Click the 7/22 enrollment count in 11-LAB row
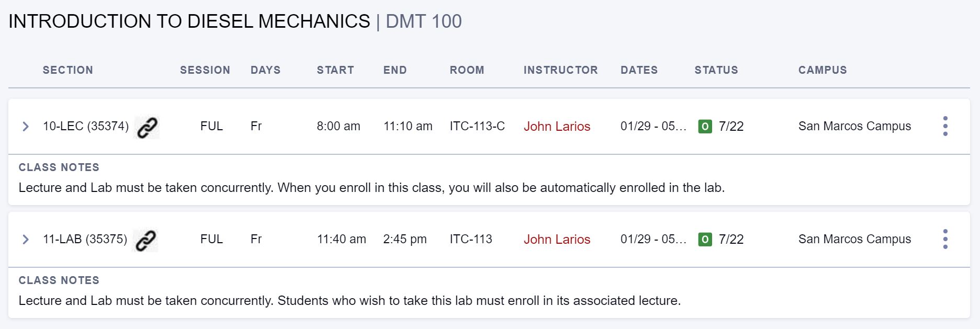 [731, 239]
